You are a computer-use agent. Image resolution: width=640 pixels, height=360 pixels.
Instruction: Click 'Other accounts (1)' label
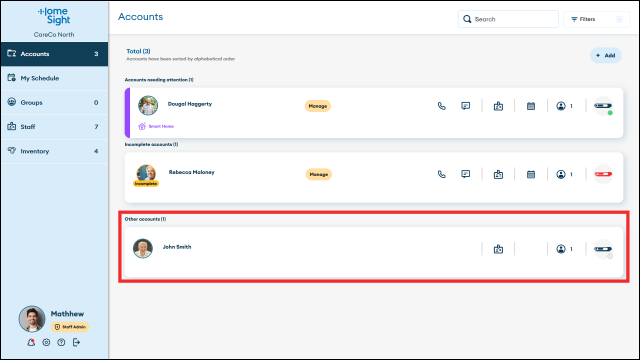click(x=145, y=219)
